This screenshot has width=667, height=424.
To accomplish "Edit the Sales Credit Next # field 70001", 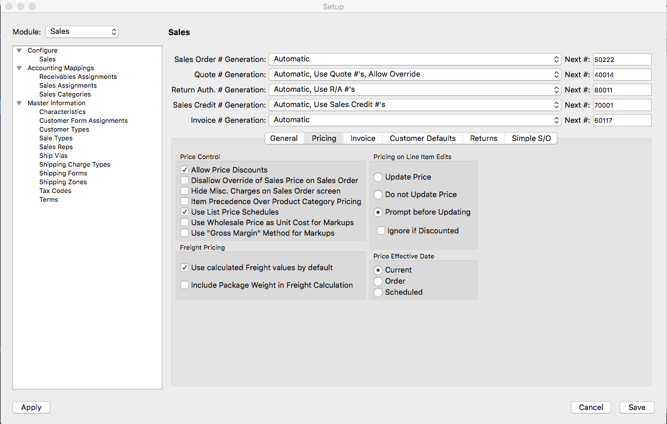I will point(622,105).
